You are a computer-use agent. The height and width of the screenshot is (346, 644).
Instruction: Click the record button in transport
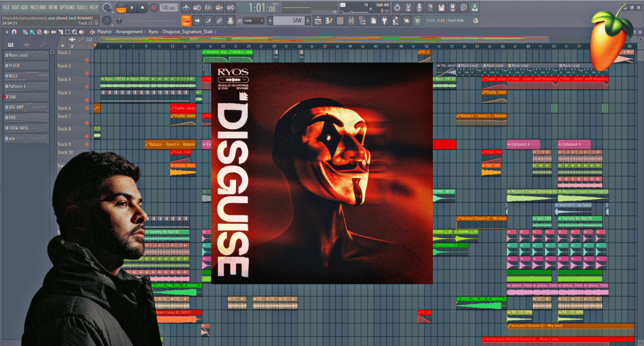coord(154,7)
